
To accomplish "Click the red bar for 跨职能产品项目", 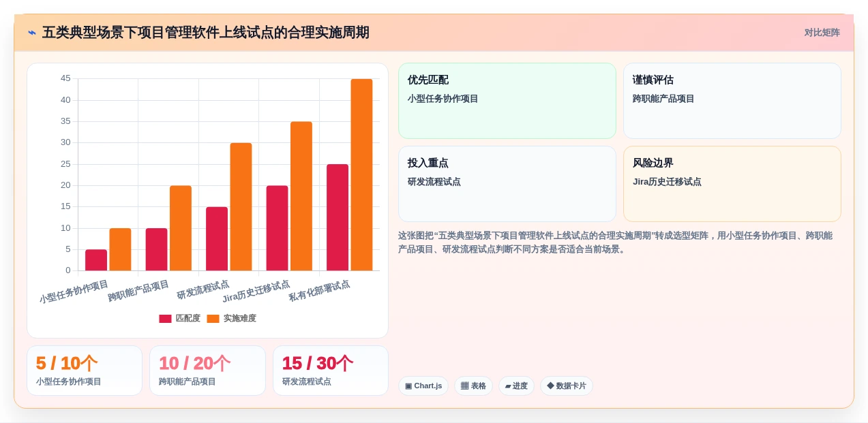I will click(x=156, y=249).
